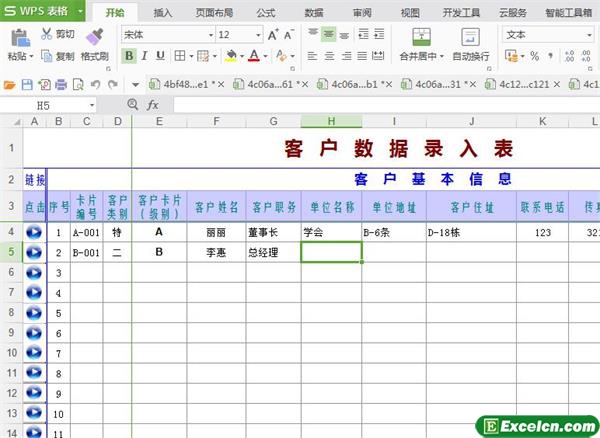Close the 4bf48...e1 document tab
The image size is (600, 438).
coord(221,84)
